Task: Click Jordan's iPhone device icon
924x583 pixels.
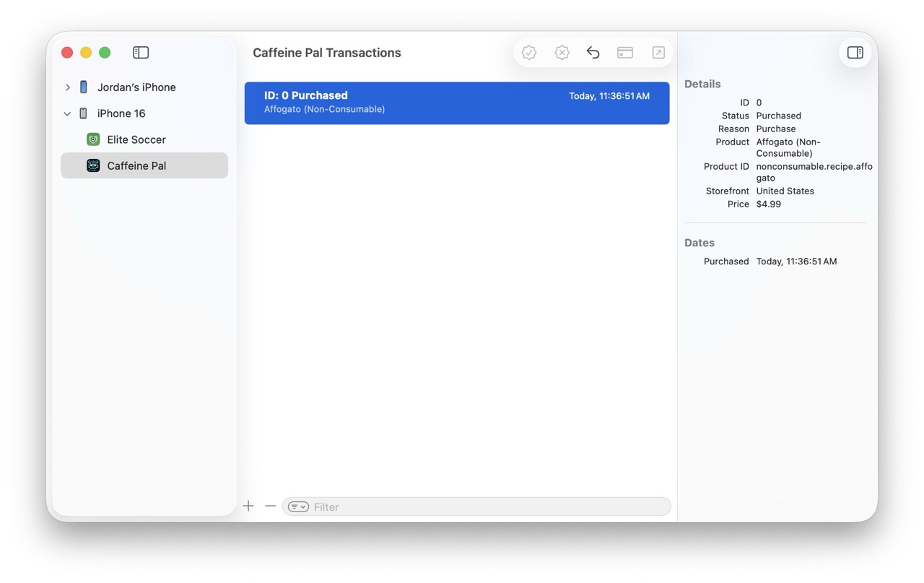Action: 84,87
